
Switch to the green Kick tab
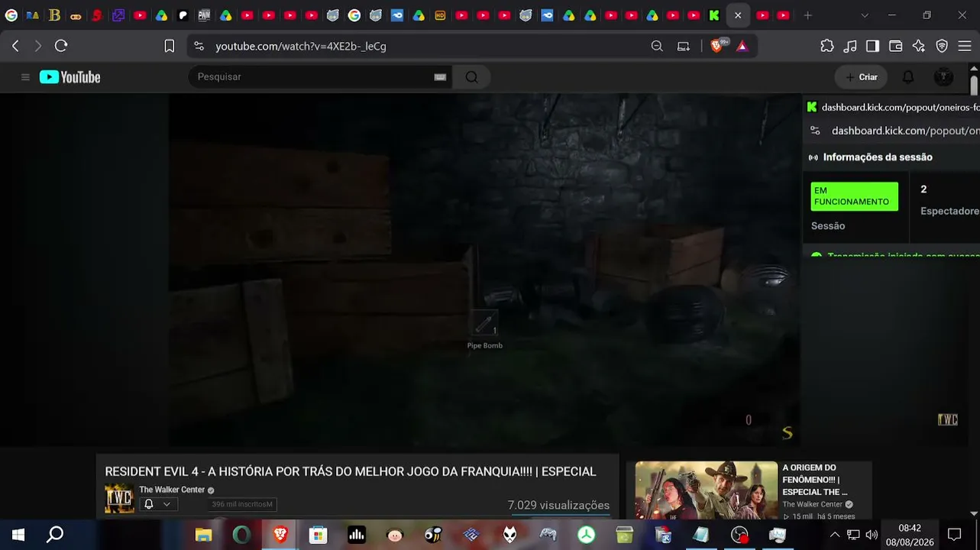[714, 15]
